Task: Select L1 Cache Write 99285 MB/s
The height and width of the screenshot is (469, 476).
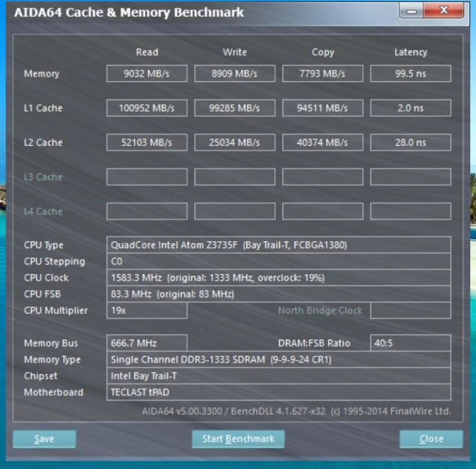Action: tap(234, 108)
